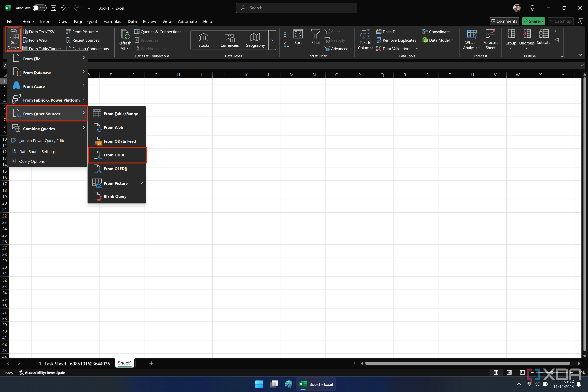Open the Text to Columns tool

tap(365, 40)
